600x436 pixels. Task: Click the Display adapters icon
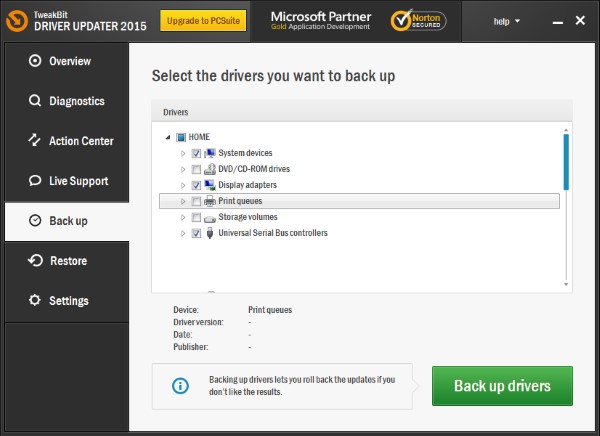pos(210,185)
